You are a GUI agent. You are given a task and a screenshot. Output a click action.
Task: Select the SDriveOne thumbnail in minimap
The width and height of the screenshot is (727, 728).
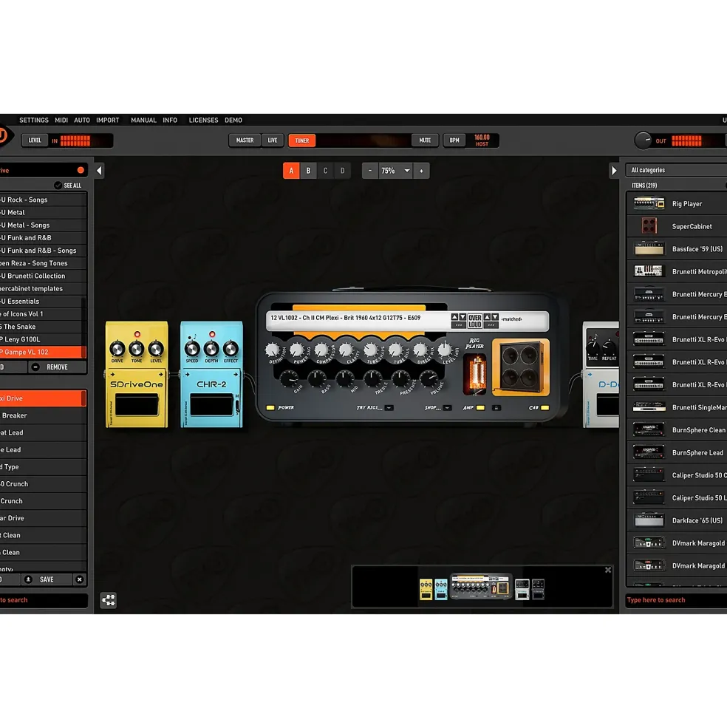coord(426,589)
